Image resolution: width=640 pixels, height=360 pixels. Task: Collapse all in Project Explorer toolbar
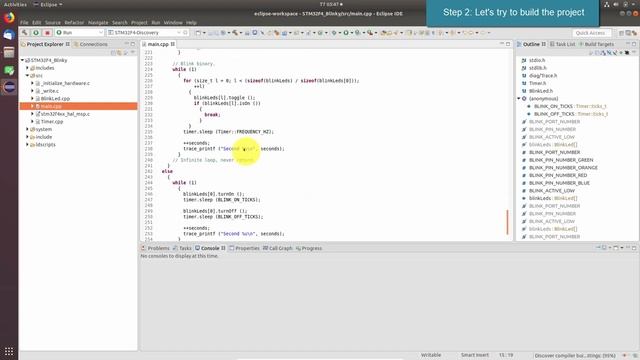point(113,53)
